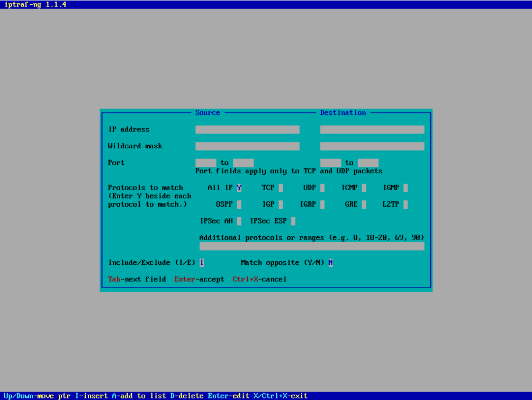Select the Destination wildcard mask field
Screen dimensions: 532x400
pos(372,146)
